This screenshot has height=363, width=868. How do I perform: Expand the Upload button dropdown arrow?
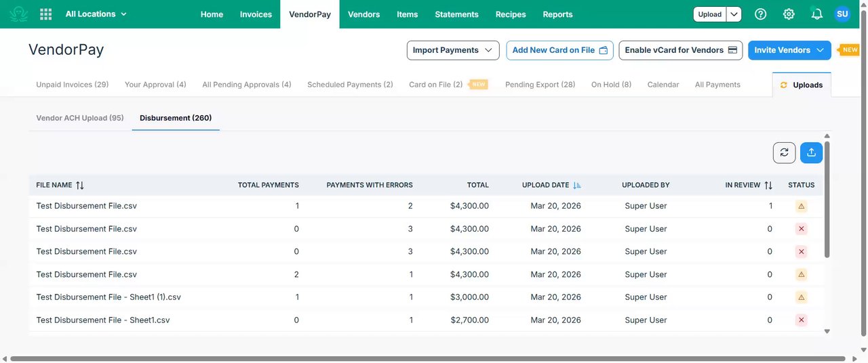[734, 14]
